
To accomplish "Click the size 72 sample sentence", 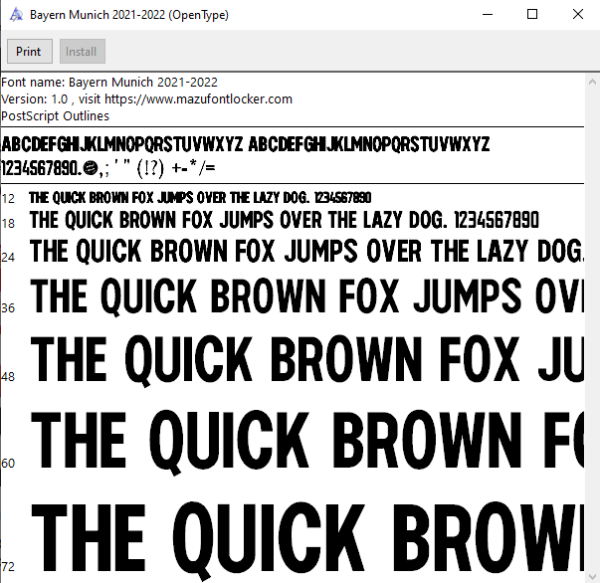I will pos(307,539).
